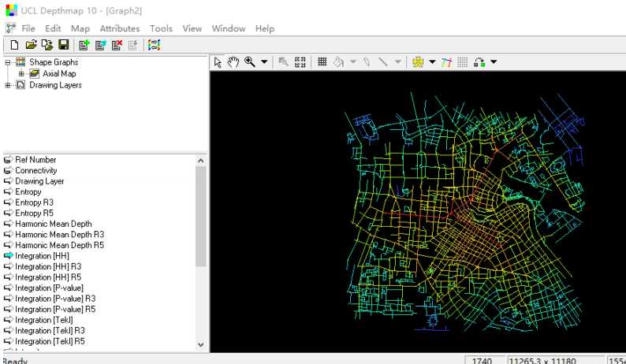The width and height of the screenshot is (626, 364).
Task: Select the Entropy R3 attribute
Action: pos(35,202)
